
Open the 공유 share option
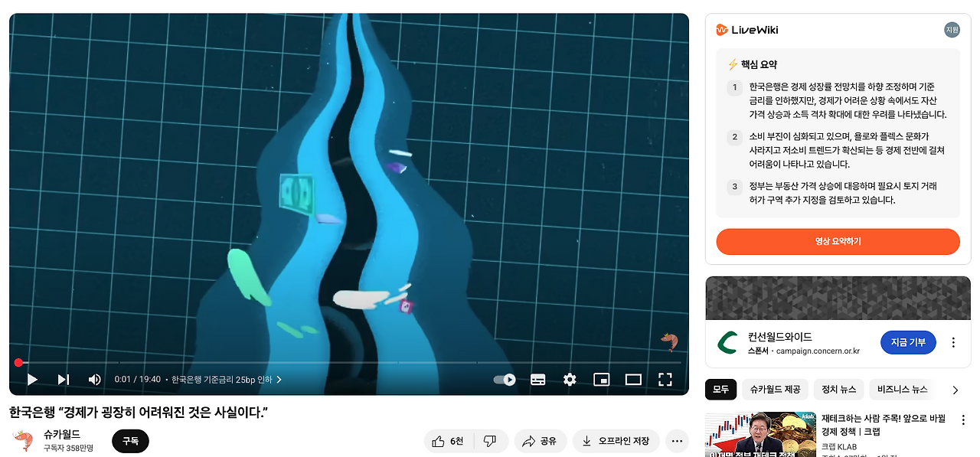point(541,441)
